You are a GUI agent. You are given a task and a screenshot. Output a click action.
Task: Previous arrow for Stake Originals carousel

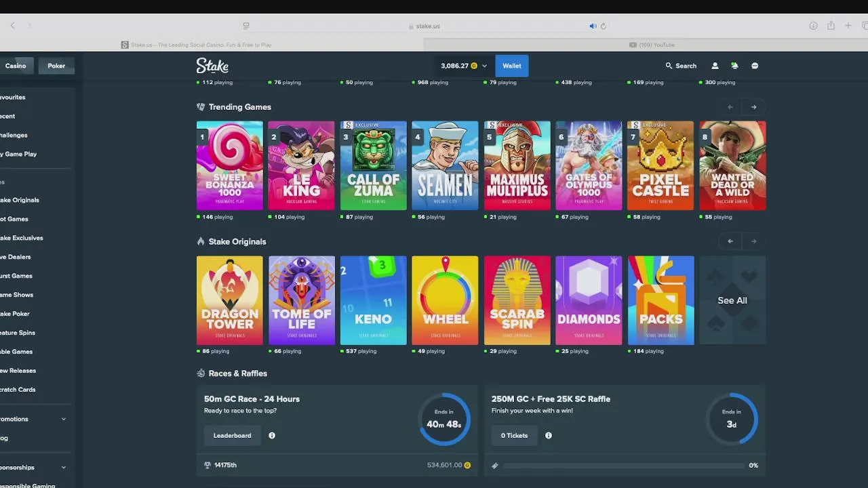[730, 241]
